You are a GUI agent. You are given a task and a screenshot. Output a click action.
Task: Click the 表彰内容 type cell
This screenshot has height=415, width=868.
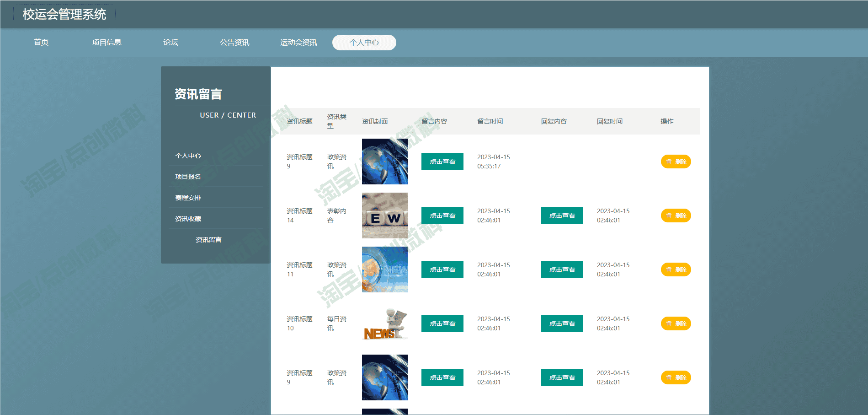337,216
